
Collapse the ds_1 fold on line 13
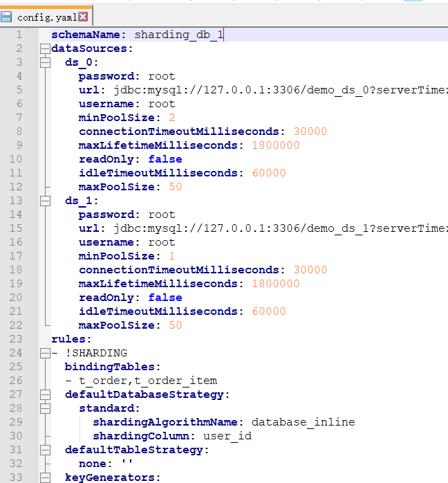45,201
